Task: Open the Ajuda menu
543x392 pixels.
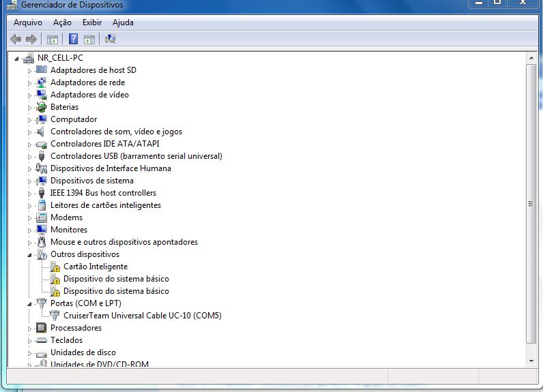Action: click(x=123, y=22)
